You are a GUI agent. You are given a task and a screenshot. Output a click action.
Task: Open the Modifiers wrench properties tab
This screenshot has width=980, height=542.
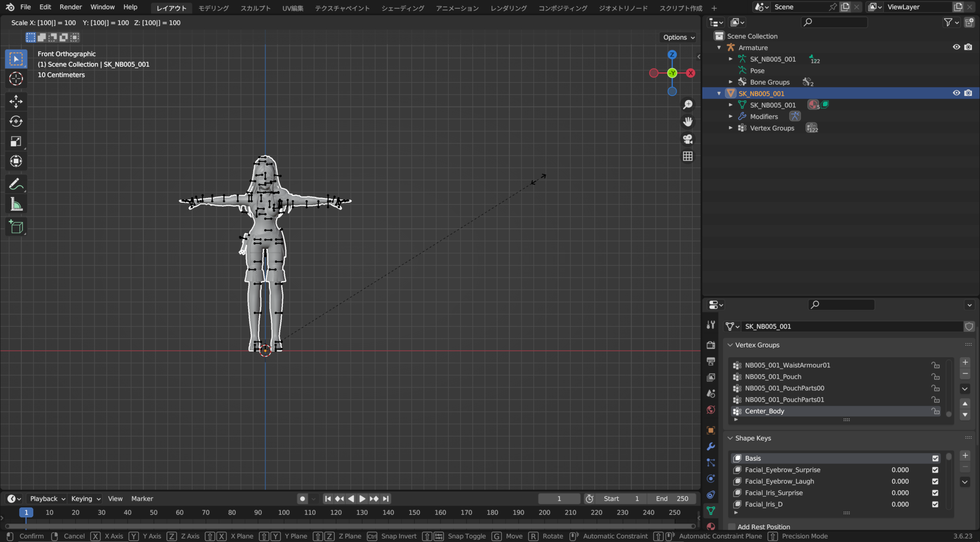(x=710, y=447)
